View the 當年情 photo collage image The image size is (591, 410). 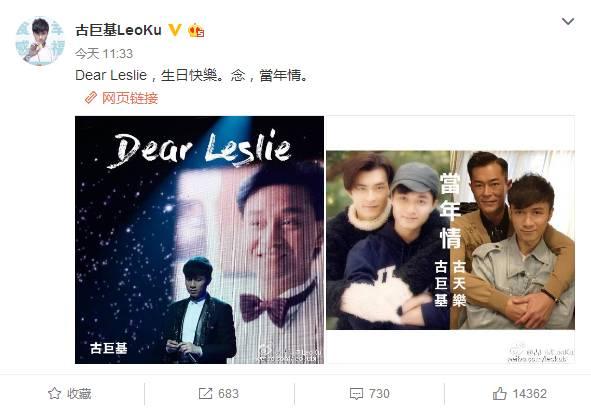coord(450,240)
